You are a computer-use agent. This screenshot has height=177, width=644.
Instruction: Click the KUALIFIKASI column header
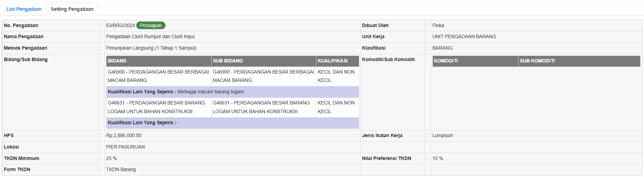[x=333, y=61]
